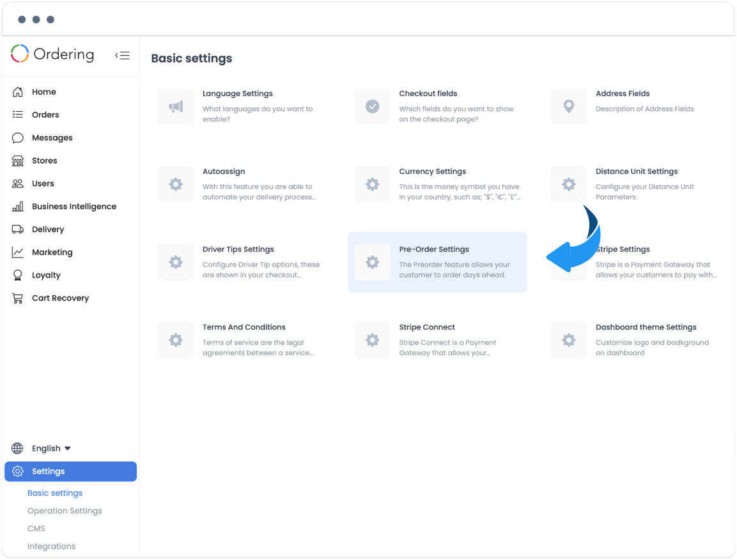Open Driver Tips Settings title

tap(238, 249)
